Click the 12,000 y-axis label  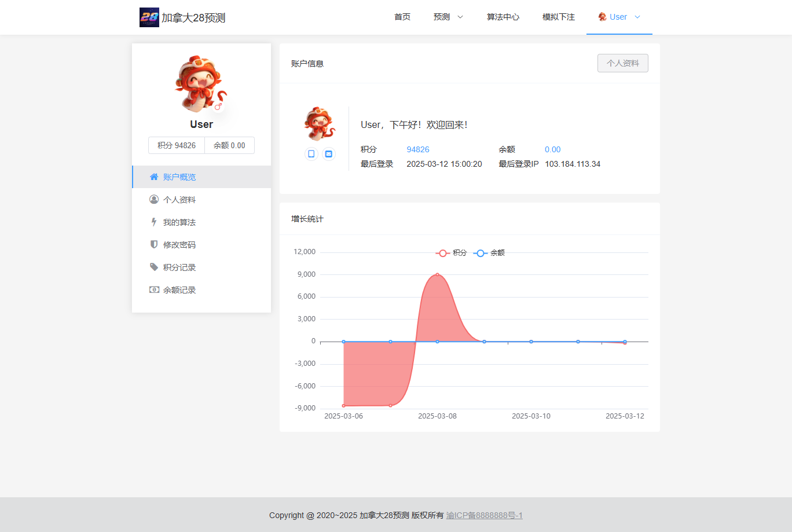pyautogui.click(x=305, y=252)
